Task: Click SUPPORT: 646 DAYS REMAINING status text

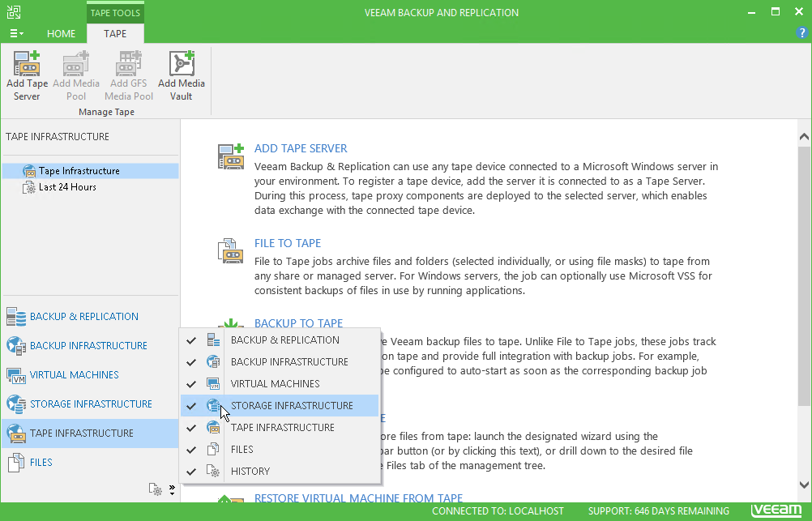Action: (659, 511)
